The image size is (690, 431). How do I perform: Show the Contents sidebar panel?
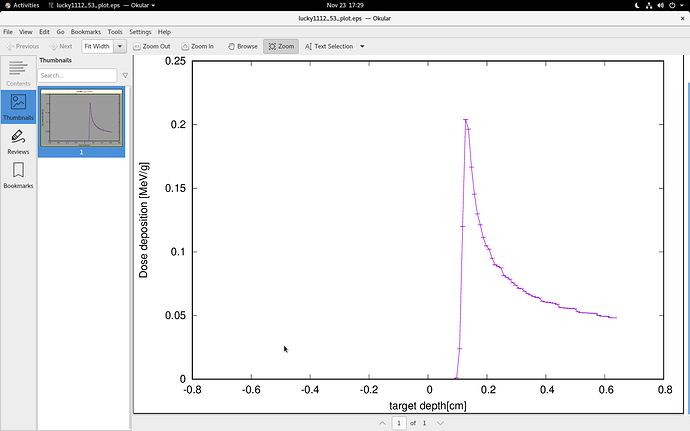[x=18, y=73]
